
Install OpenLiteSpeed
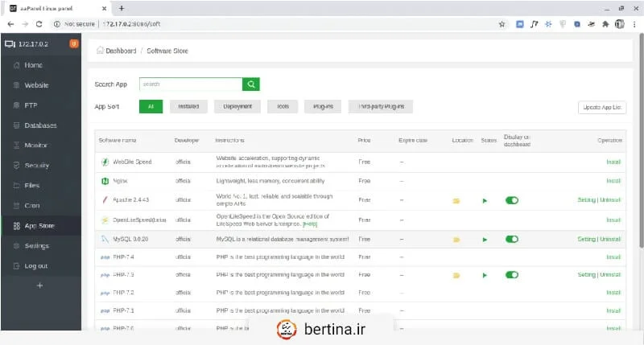tap(613, 220)
